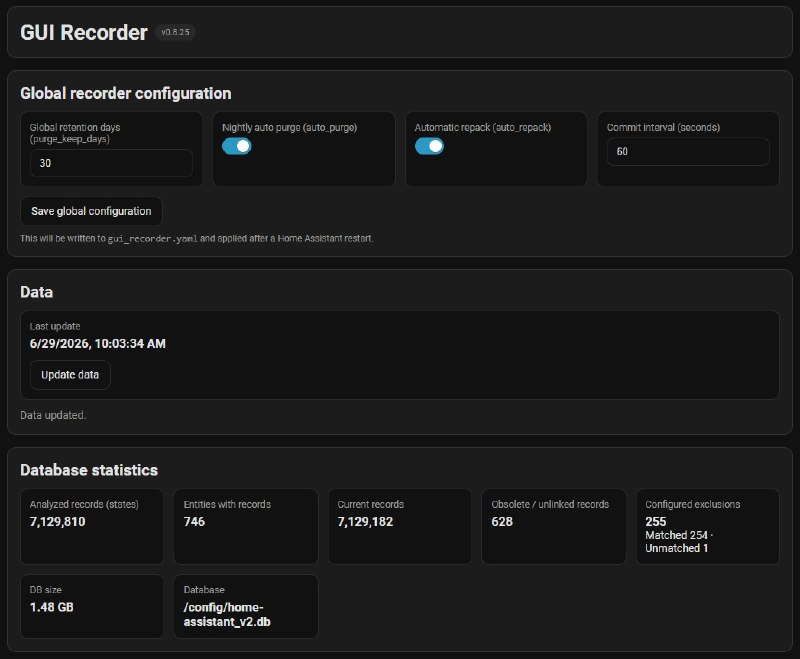Screen dimensions: 800x659
Task: Click the Analyzed records (states) label
Action: (84, 504)
